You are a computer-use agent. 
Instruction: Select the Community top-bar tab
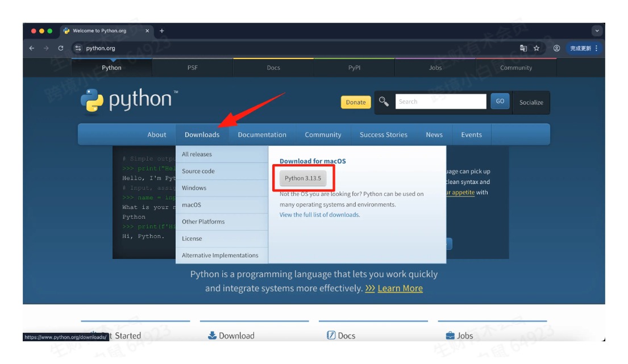pyautogui.click(x=516, y=68)
